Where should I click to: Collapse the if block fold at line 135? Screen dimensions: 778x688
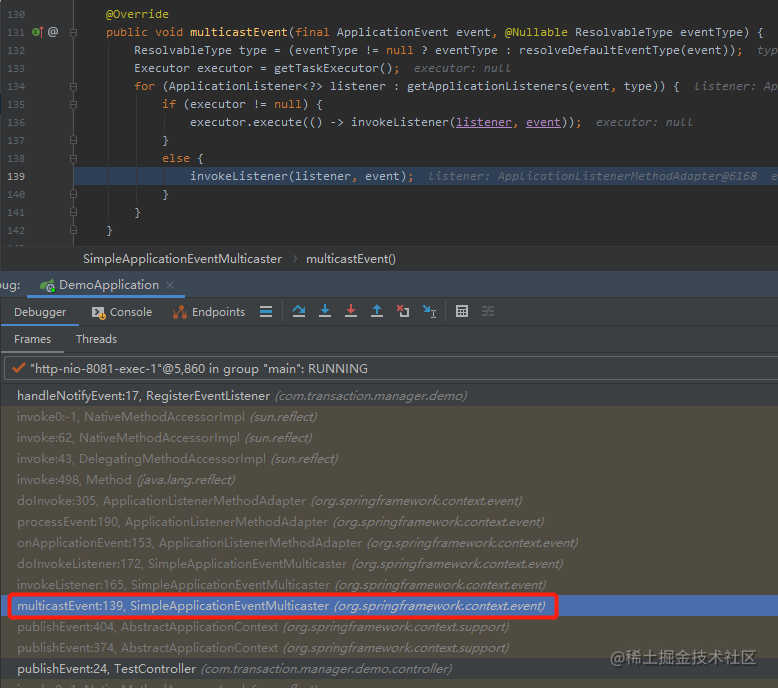(73, 104)
